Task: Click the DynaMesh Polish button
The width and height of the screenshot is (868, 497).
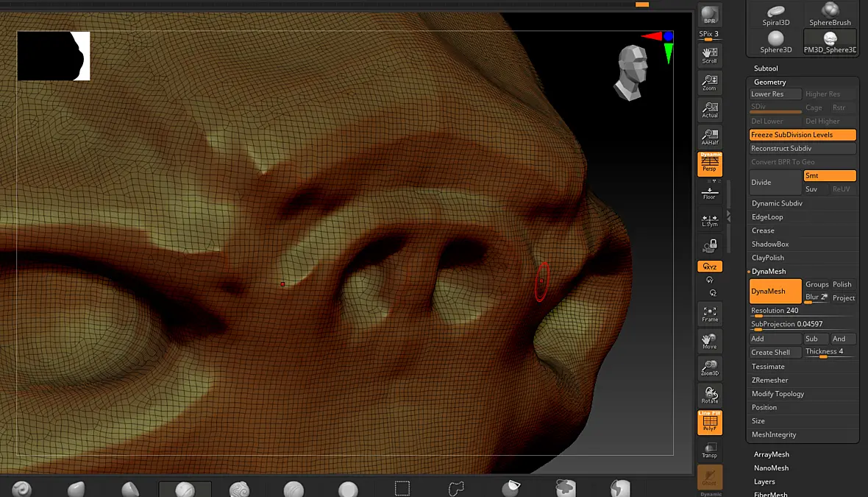Action: [844, 284]
